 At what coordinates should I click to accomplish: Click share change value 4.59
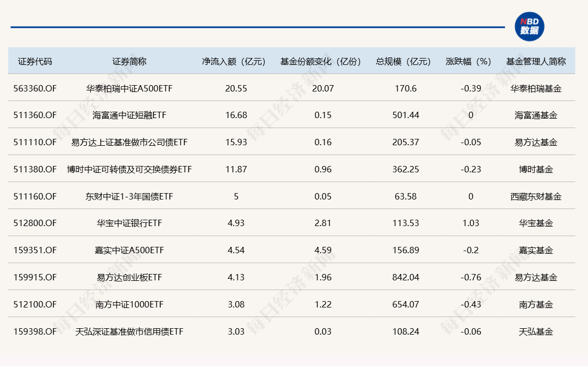coord(323,250)
